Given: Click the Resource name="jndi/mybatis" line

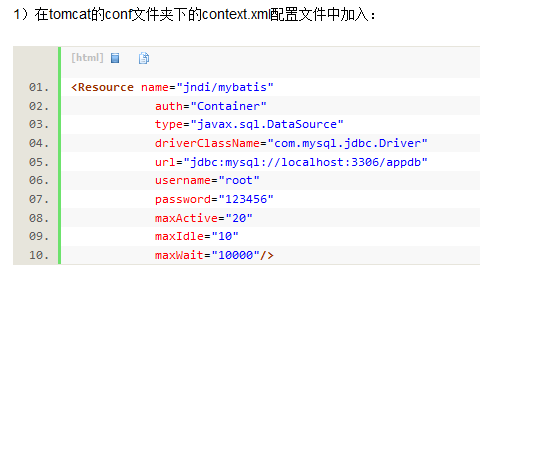Looking at the screenshot, I should pyautogui.click(x=172, y=87).
